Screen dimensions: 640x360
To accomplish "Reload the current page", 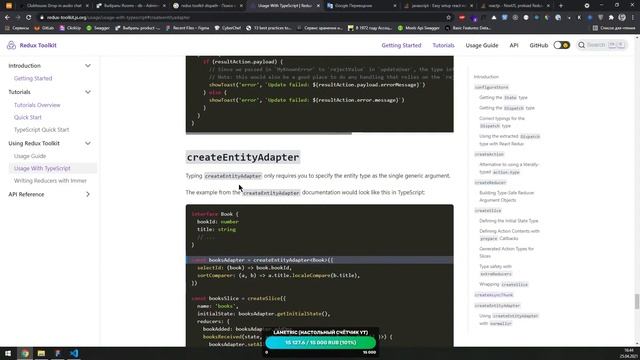I will 29,18.
